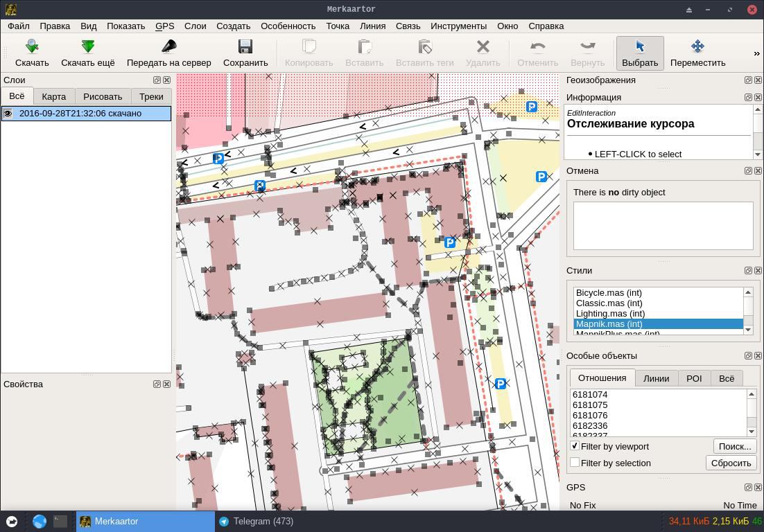Open the Особенность menu
This screenshot has width=764, height=532.
[288, 26]
